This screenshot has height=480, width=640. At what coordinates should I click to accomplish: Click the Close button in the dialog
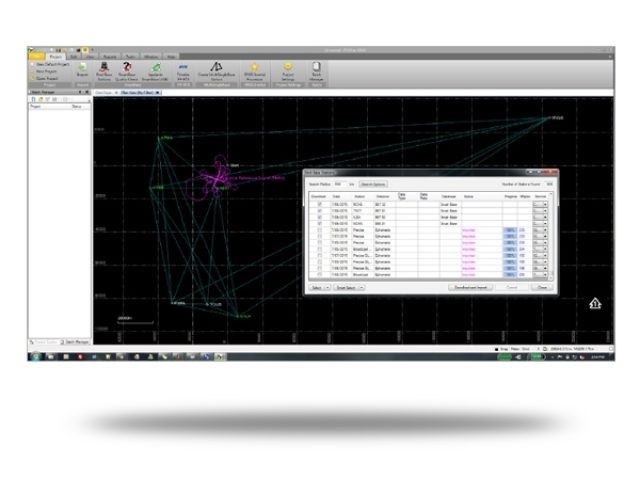[542, 288]
